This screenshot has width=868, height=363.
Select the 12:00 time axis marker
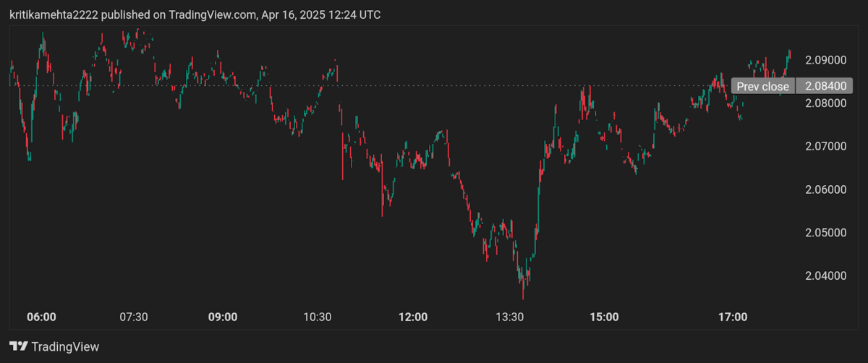pyautogui.click(x=413, y=317)
